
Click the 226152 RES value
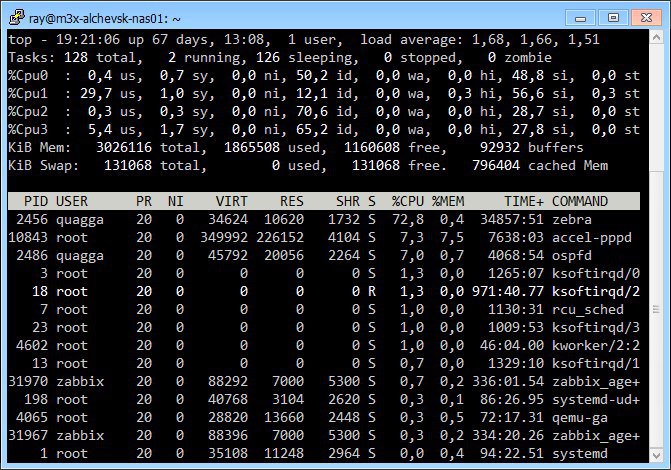(x=280, y=237)
